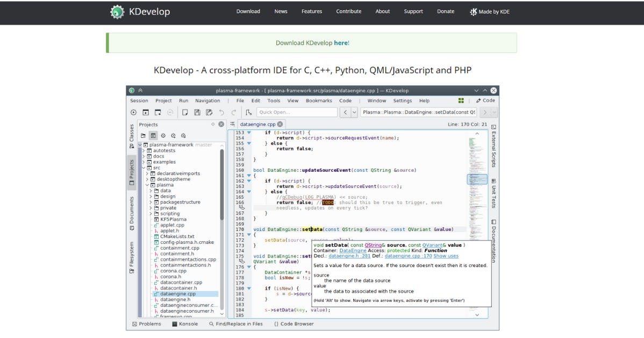Click the KDevelop gear logo icon
Image resolution: width=644 pixels, height=338 pixels.
pos(117,12)
